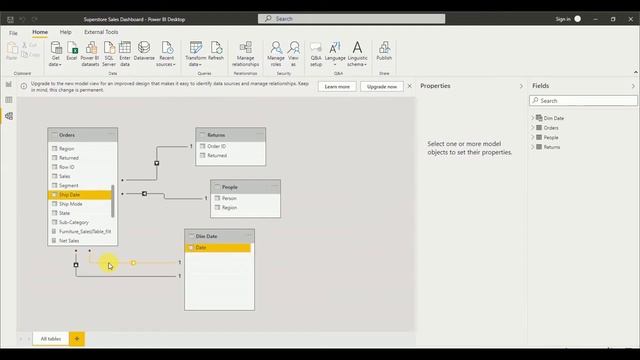Publish the report
Viewport: 640px width, 360px height.
point(384,51)
